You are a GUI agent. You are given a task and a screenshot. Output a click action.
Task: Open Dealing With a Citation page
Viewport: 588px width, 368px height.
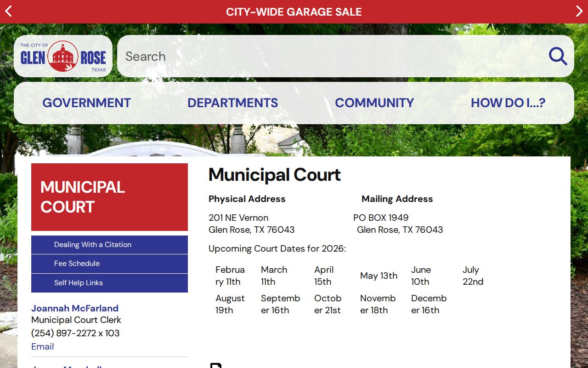coord(109,245)
